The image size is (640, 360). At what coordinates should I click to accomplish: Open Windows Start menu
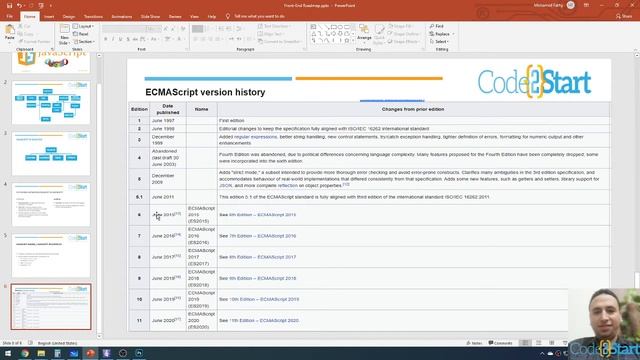(x=8, y=353)
